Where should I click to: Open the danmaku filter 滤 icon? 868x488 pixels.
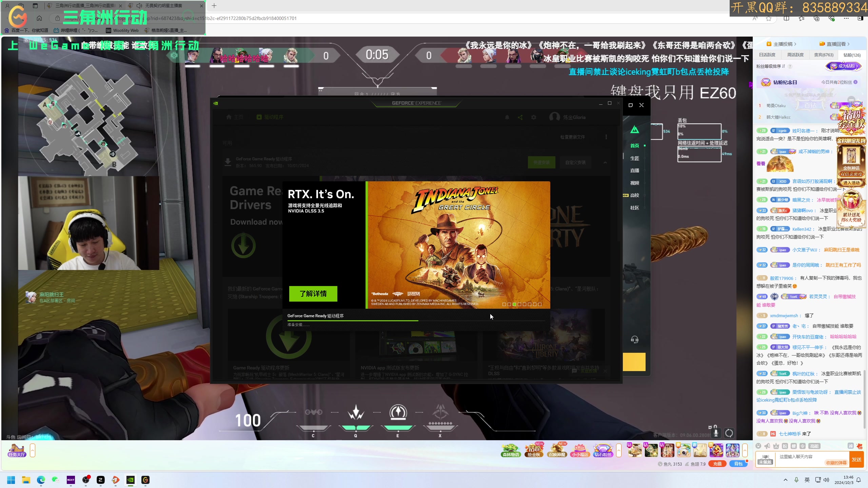pos(850,446)
